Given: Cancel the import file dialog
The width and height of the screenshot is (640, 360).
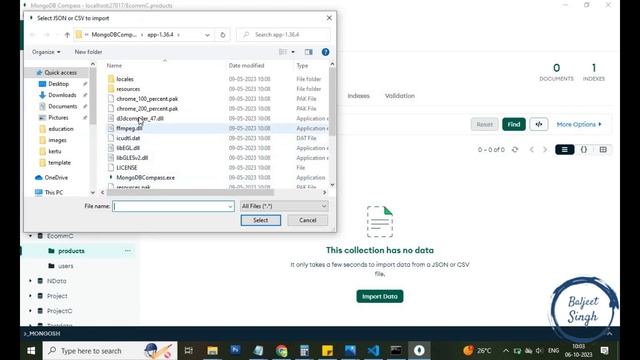Looking at the screenshot, I should click(307, 220).
